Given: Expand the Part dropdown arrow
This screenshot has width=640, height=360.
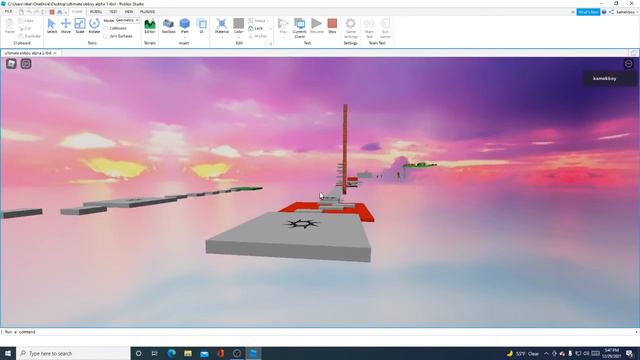Looking at the screenshot, I should click(x=185, y=37).
